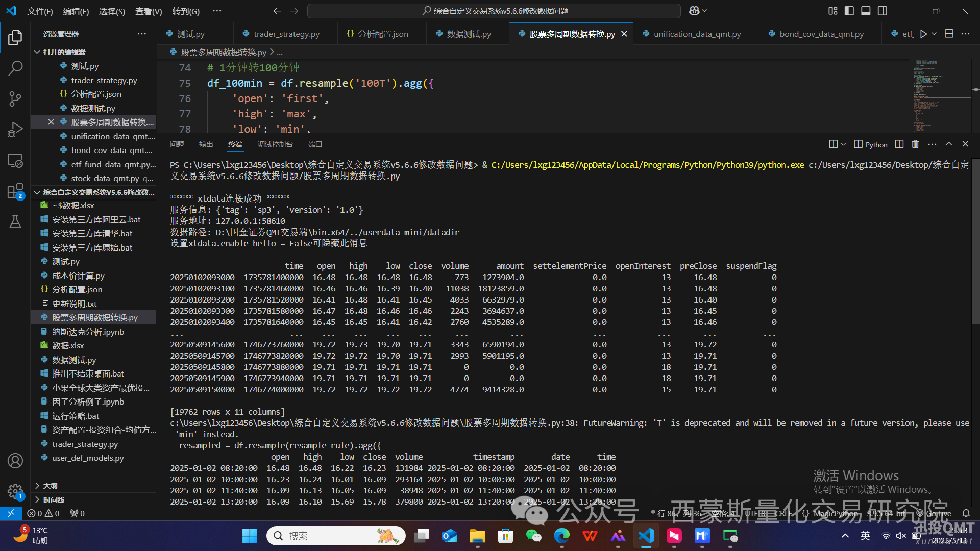Open the Testing flask view

click(15, 221)
